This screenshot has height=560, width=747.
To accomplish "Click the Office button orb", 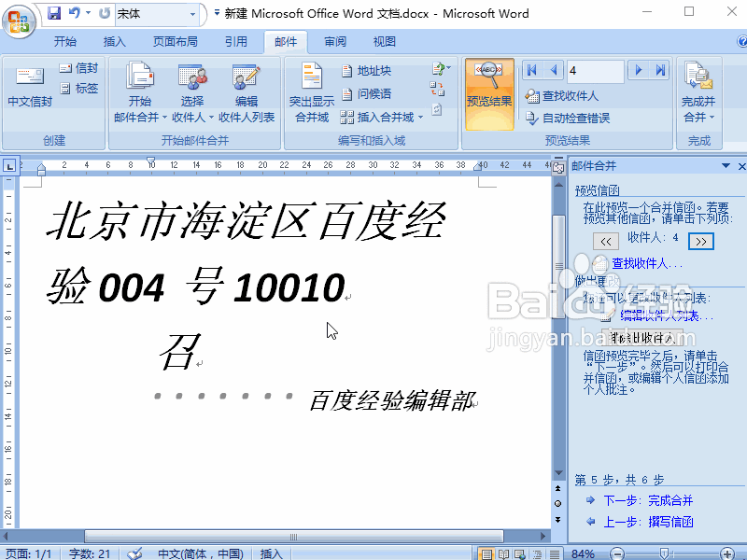I will coord(19,21).
